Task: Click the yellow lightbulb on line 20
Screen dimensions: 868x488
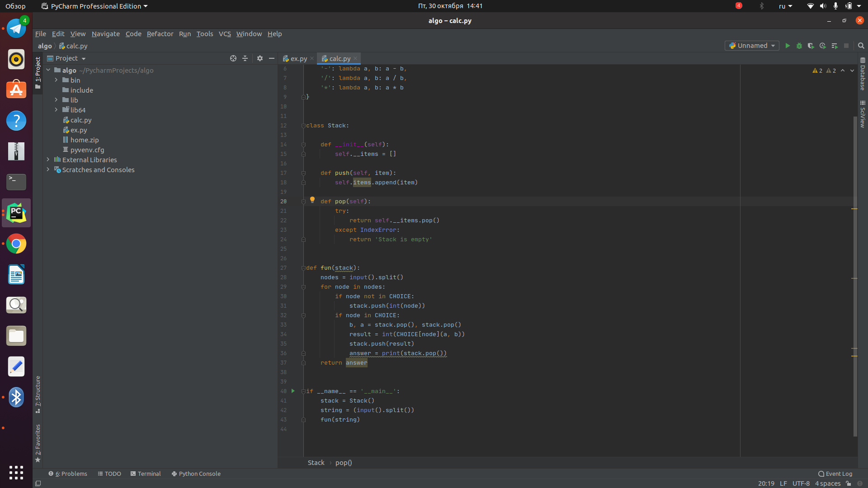Action: [312, 200]
